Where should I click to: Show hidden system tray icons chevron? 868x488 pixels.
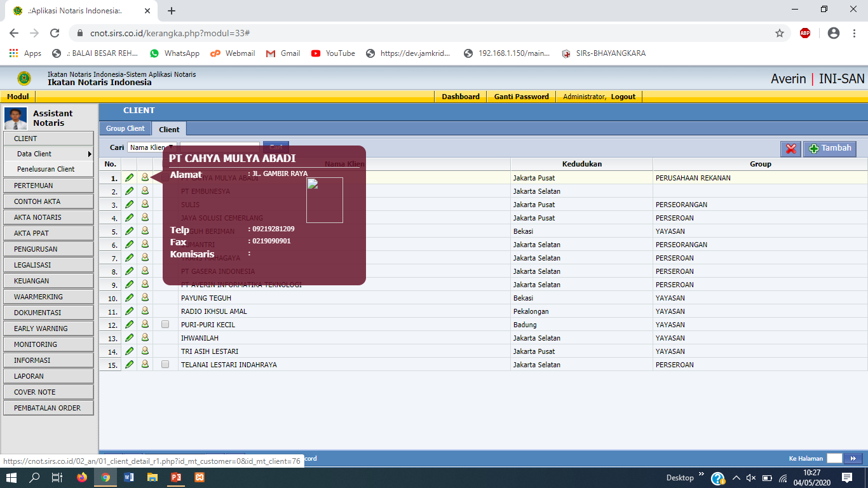tap(736, 477)
